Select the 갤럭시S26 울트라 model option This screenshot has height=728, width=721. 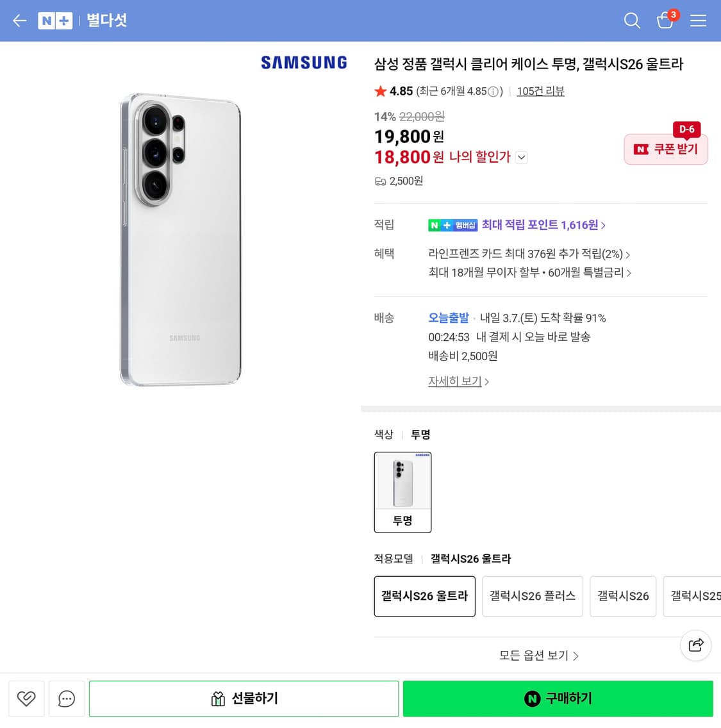[x=424, y=596]
